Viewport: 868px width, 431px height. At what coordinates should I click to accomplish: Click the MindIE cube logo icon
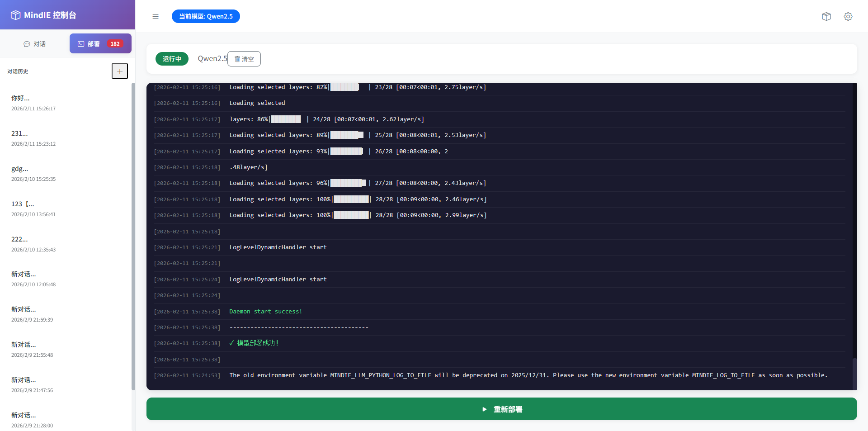(x=15, y=15)
